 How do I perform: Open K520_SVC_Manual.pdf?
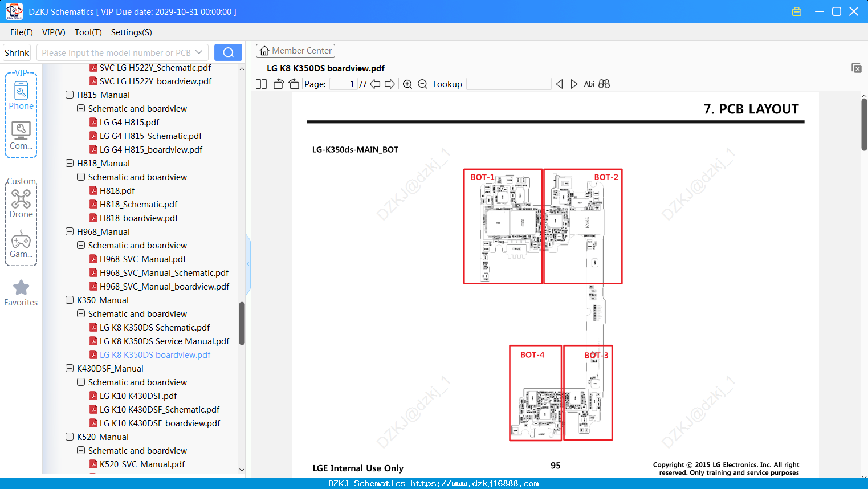click(142, 464)
